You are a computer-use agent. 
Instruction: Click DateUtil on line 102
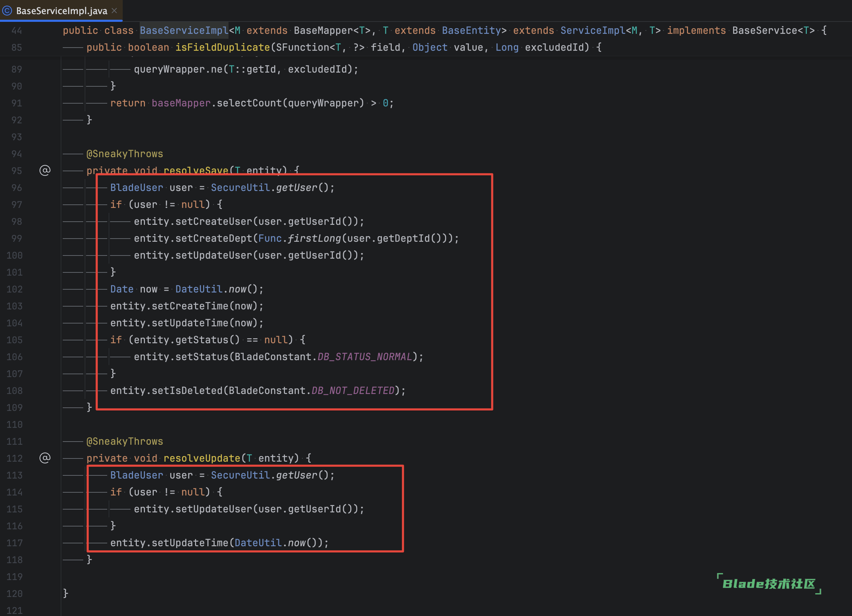pos(199,289)
